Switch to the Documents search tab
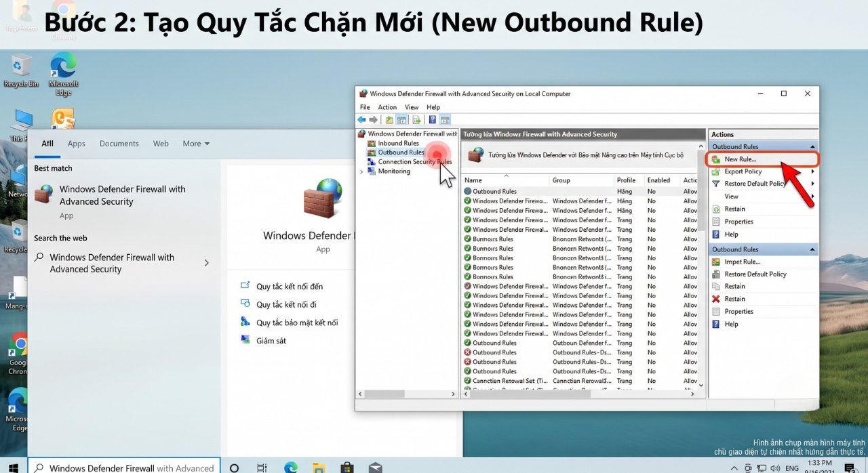Image resolution: width=868 pixels, height=473 pixels. pos(119,144)
